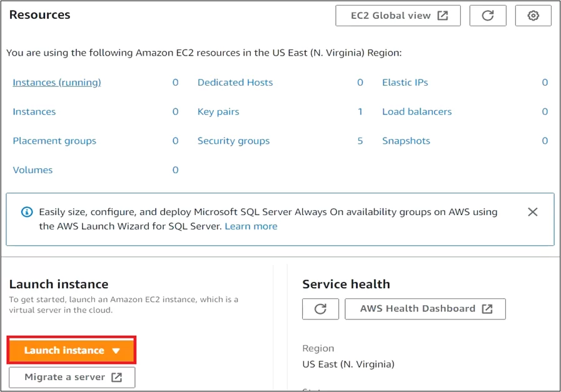Open the Elastic IPs link
Viewport: 561px width, 392px height.
coord(405,83)
